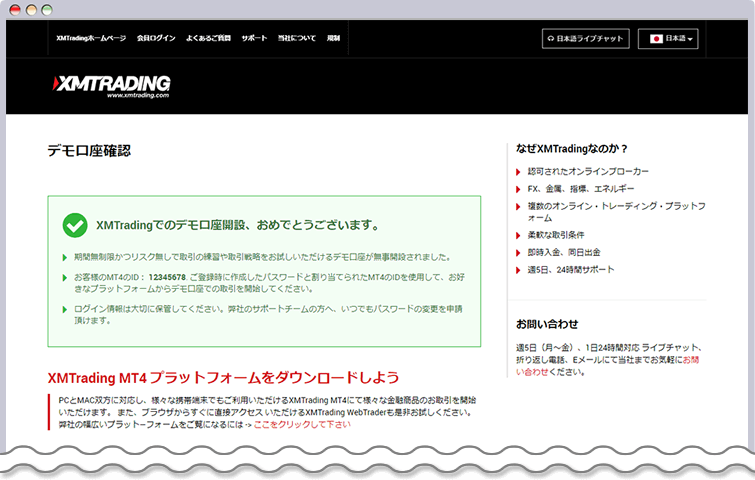Click FX、金属、指標、エネルギー list item
Screen dimensions: 755x480
tap(581, 189)
